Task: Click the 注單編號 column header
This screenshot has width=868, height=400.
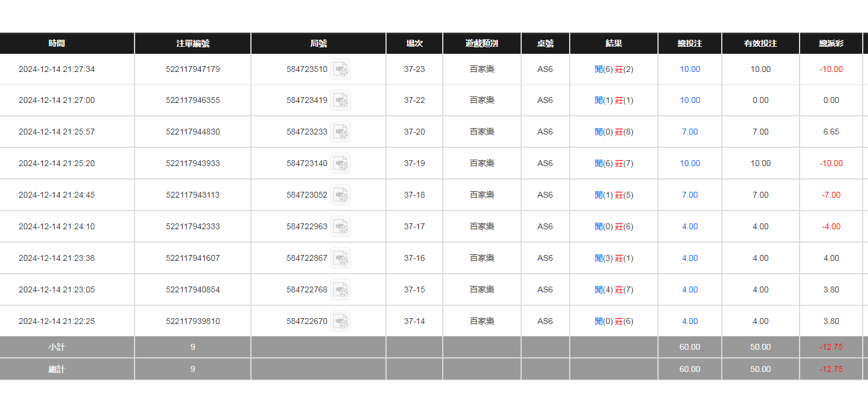Action: pyautogui.click(x=192, y=43)
